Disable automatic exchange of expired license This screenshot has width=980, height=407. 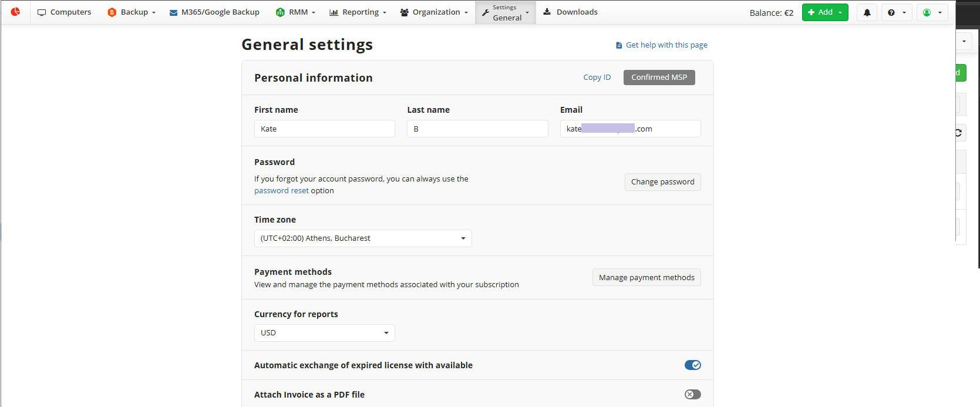click(x=692, y=365)
